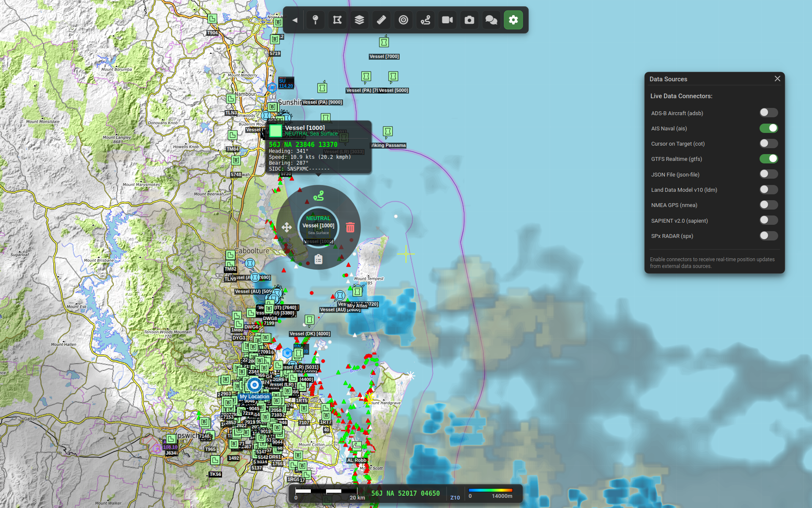Click the range rings target tool

tap(403, 20)
